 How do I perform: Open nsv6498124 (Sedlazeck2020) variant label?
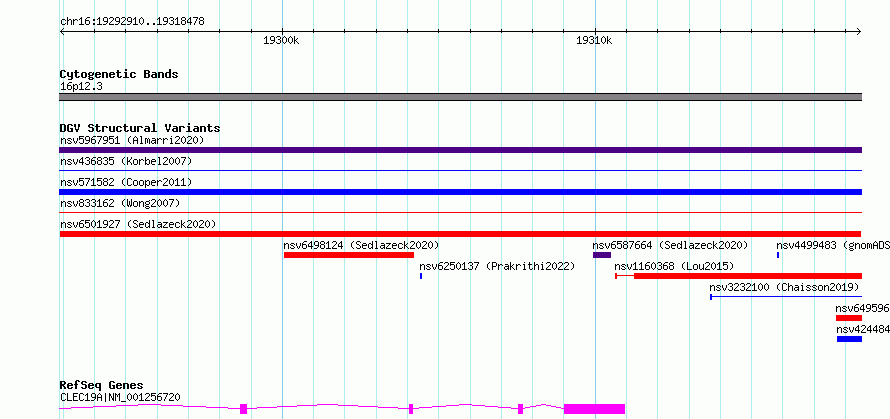tap(361, 245)
